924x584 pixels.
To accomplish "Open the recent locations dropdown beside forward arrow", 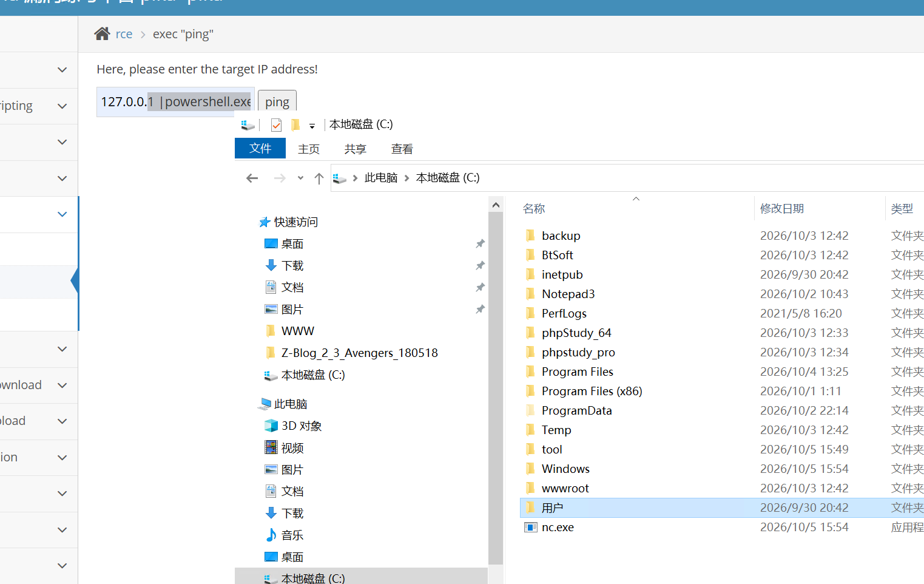I will (x=300, y=178).
